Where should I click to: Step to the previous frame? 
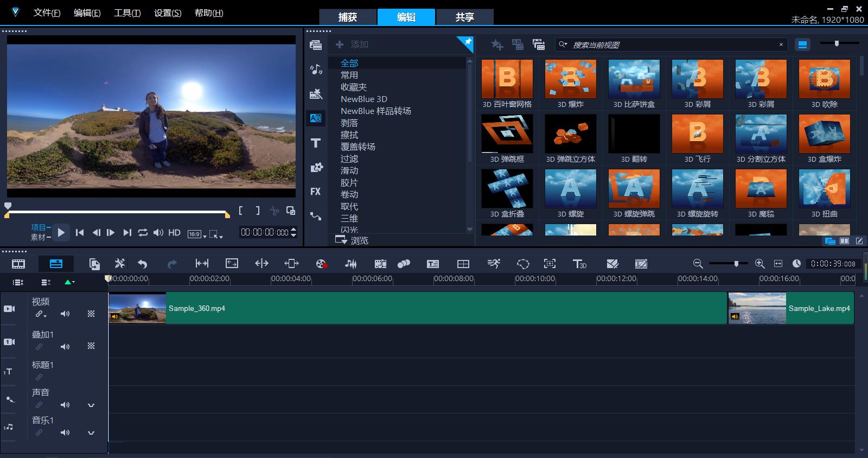(x=96, y=233)
